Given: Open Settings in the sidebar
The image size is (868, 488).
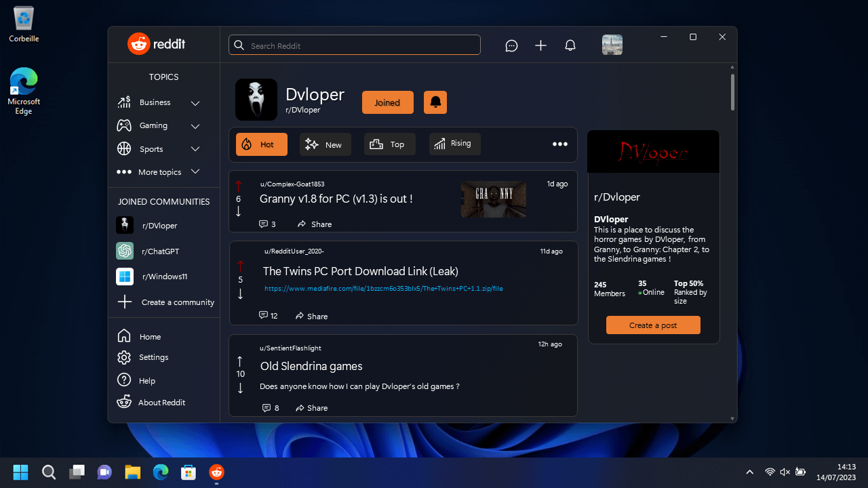Looking at the screenshot, I should pyautogui.click(x=143, y=357).
